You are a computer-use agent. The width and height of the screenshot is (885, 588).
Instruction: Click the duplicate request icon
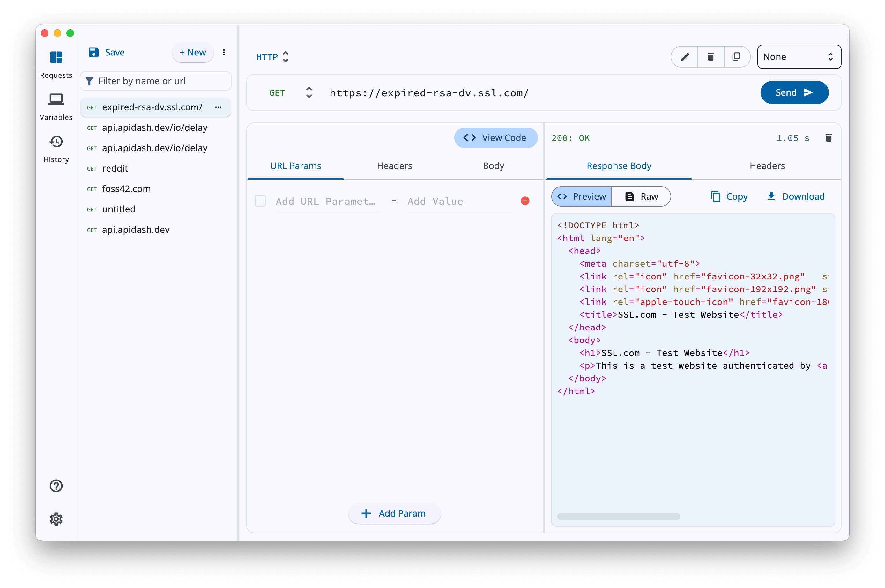click(x=736, y=57)
